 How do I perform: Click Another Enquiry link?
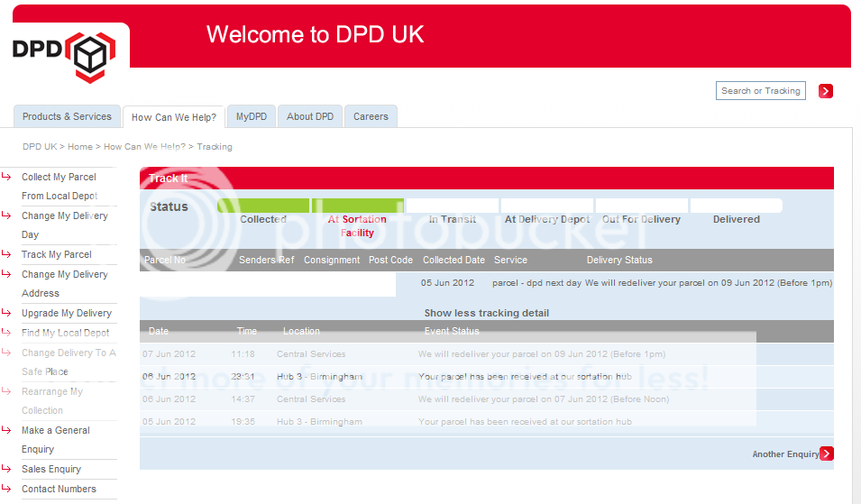coord(785,454)
